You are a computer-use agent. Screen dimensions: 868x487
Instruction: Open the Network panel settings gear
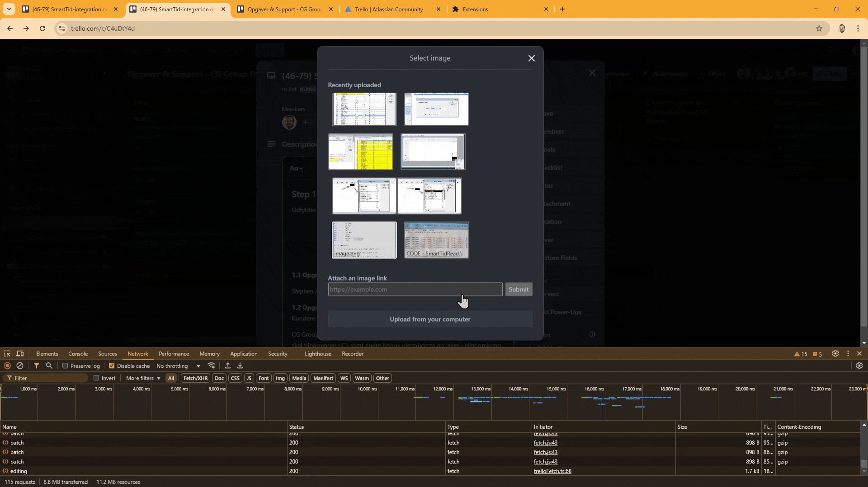click(859, 366)
